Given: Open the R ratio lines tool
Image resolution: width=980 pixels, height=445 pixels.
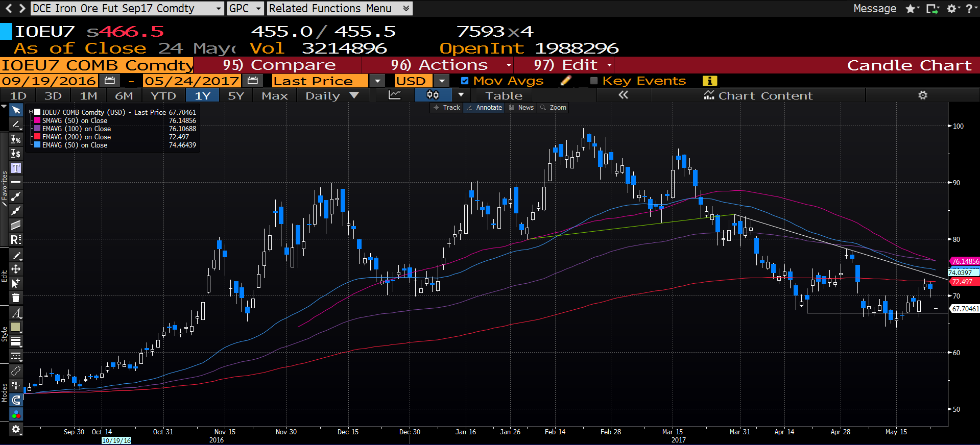Looking at the screenshot, I should tap(16, 239).
